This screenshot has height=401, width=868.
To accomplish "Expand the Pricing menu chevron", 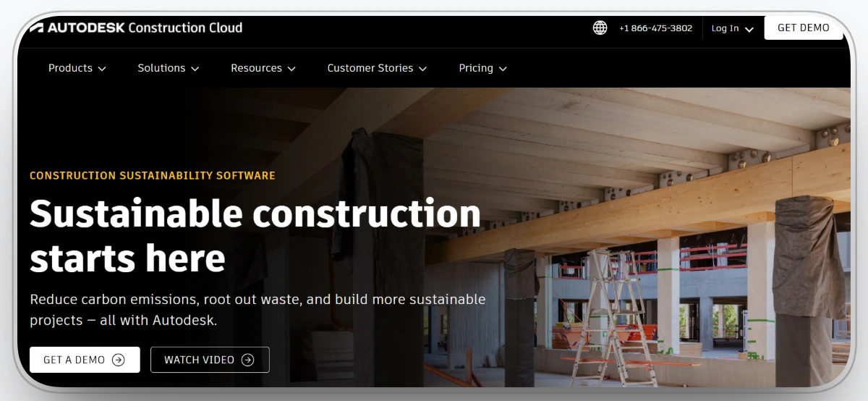I will coord(503,69).
